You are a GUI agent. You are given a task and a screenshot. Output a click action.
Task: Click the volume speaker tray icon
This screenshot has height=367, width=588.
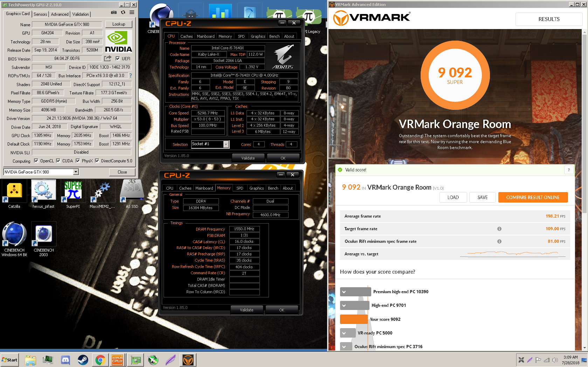click(x=555, y=360)
